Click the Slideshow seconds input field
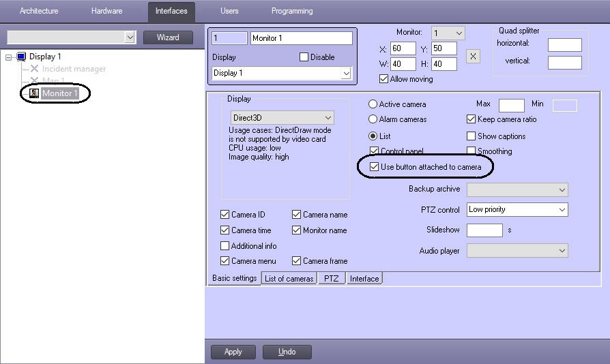Viewport: 610px width, 364px height. point(484,230)
